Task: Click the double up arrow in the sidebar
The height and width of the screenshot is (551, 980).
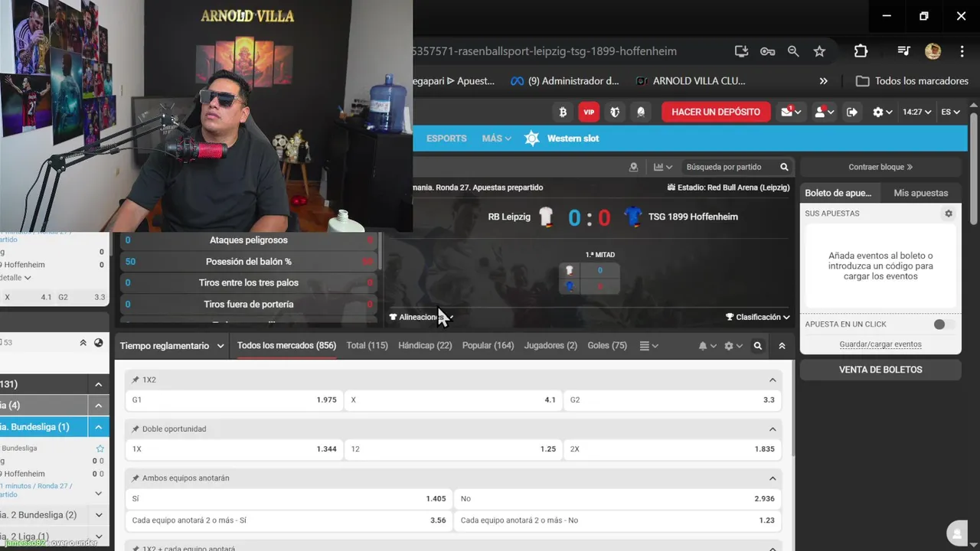Action: pos(83,343)
